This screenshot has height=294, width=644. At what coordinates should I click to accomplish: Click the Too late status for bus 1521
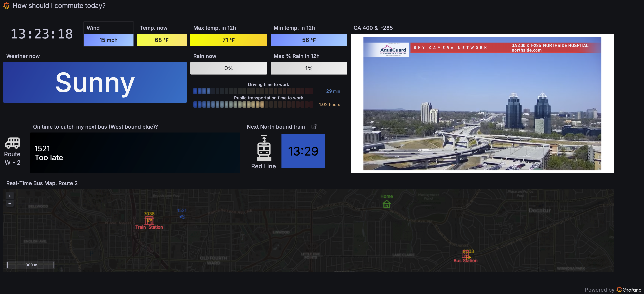pyautogui.click(x=49, y=158)
